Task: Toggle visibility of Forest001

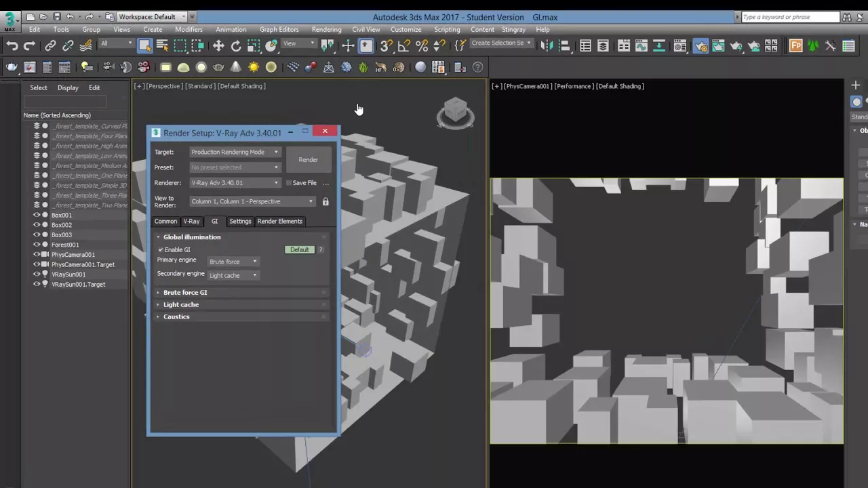Action: pyautogui.click(x=37, y=245)
